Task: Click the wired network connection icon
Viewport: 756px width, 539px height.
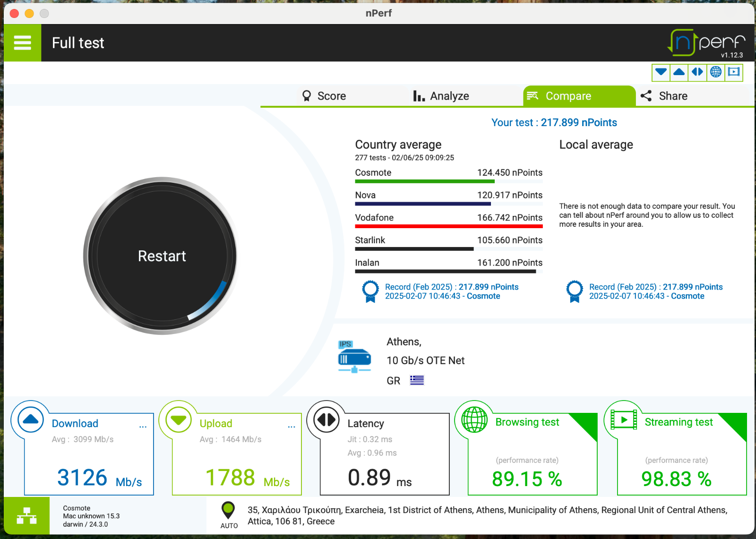Action: point(26,516)
